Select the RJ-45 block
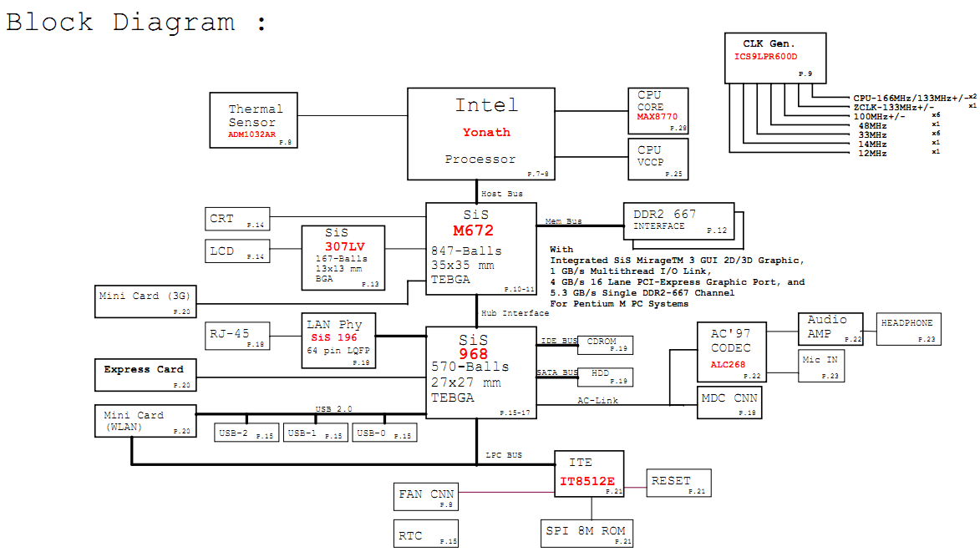The height and width of the screenshot is (552, 980). (237, 336)
